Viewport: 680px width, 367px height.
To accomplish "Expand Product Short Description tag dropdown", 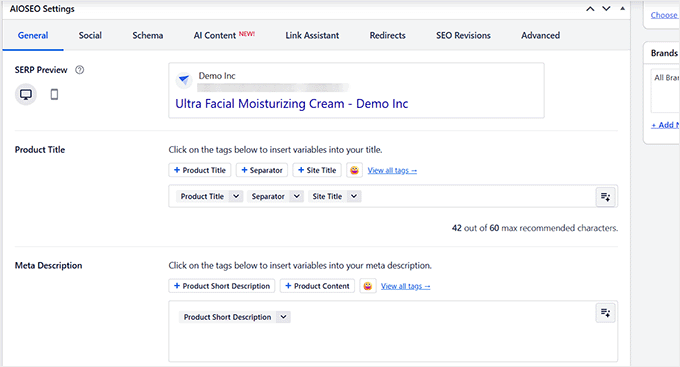I will click(x=283, y=317).
